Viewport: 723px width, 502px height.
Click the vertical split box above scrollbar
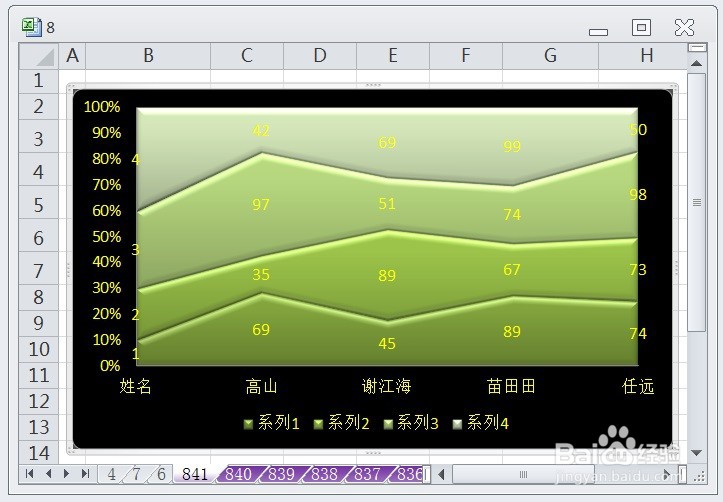[x=697, y=47]
